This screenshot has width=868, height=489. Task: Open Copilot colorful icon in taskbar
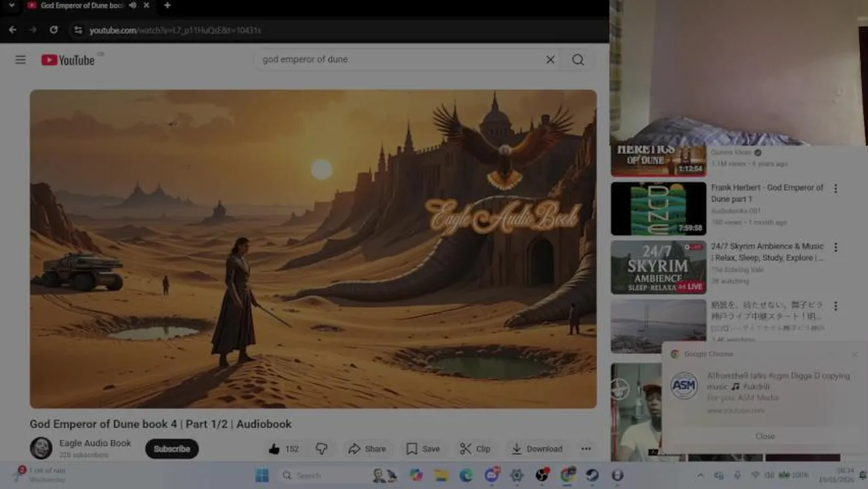pyautogui.click(x=416, y=475)
